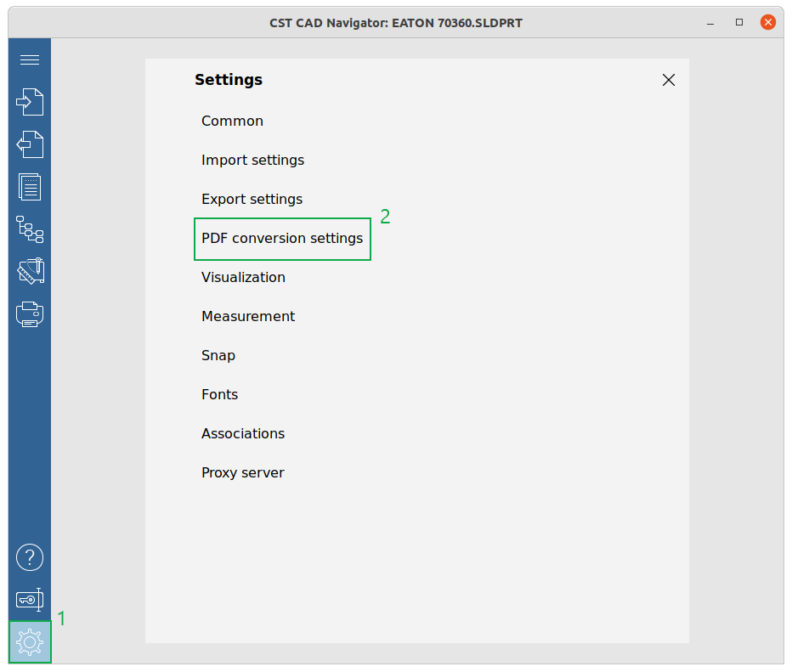Open help via question mark icon
This screenshot has height=672, width=792.
(30, 557)
